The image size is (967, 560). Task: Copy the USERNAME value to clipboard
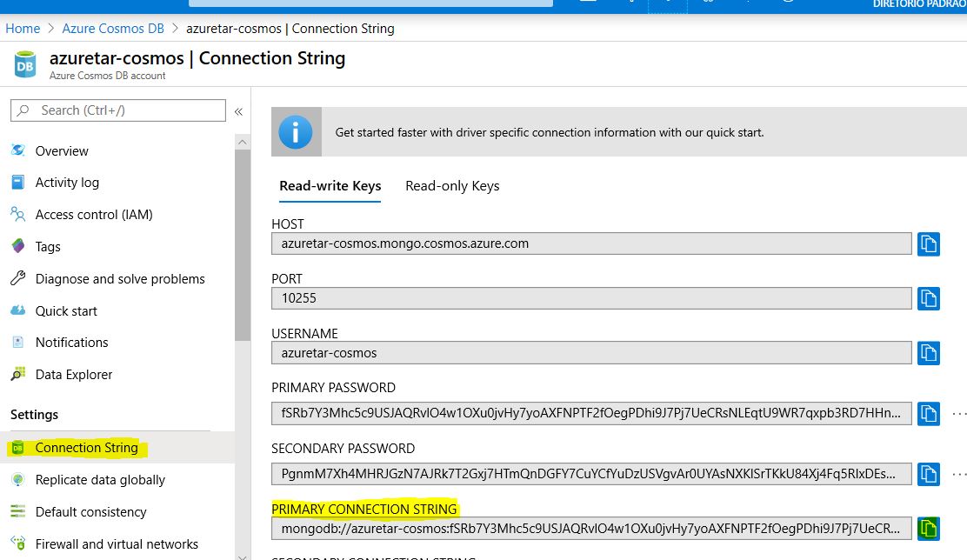point(928,353)
